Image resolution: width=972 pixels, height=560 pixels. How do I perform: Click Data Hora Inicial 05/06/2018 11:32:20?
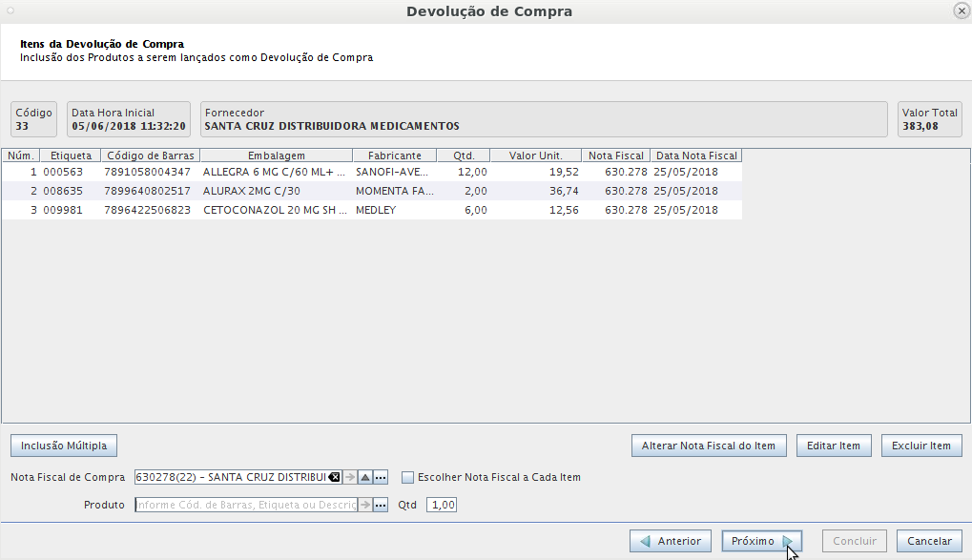pos(129,127)
